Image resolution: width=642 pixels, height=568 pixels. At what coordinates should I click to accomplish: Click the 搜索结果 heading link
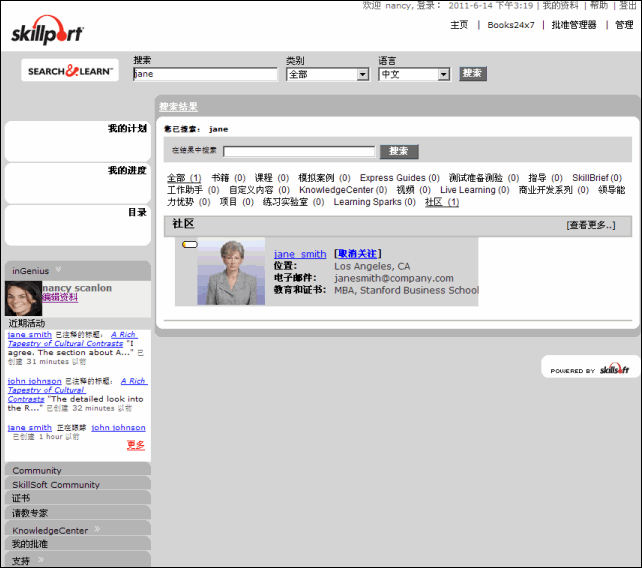(x=179, y=107)
